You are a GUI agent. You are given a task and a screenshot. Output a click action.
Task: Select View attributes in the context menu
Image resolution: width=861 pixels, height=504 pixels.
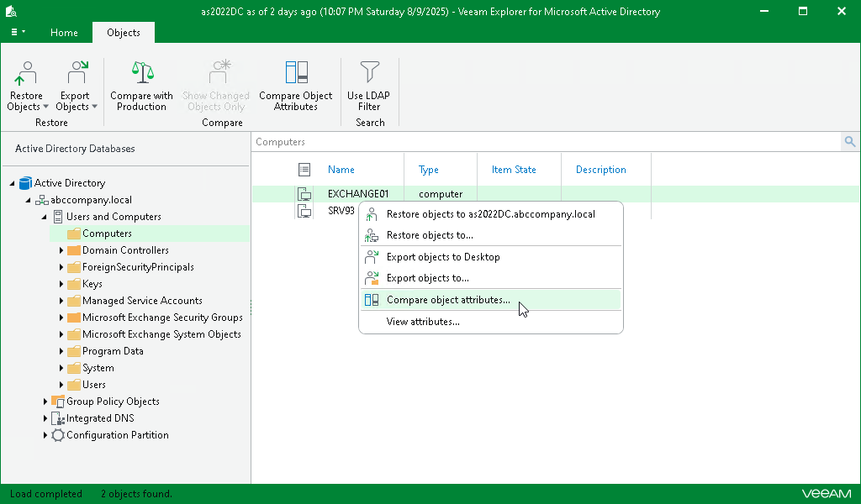coord(422,321)
